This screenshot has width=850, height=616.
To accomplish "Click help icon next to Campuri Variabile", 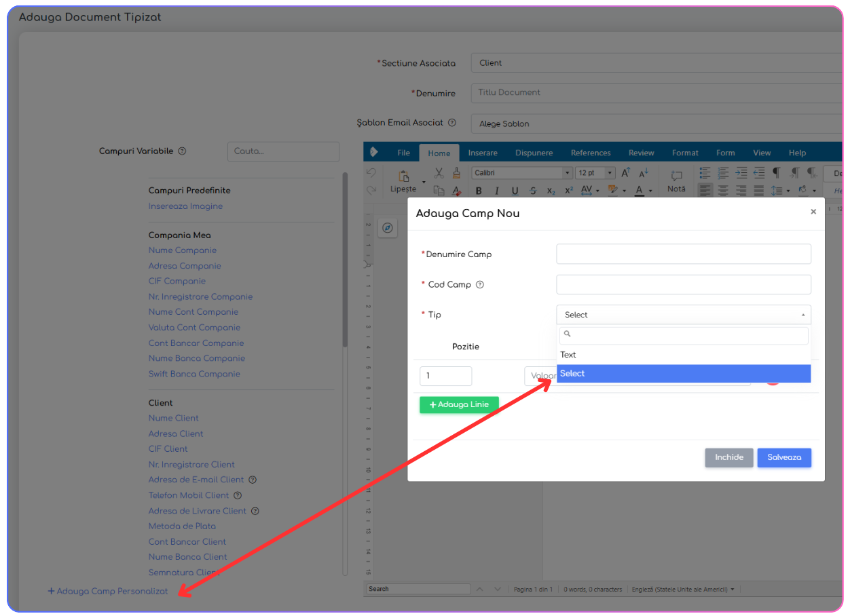I will (x=182, y=151).
